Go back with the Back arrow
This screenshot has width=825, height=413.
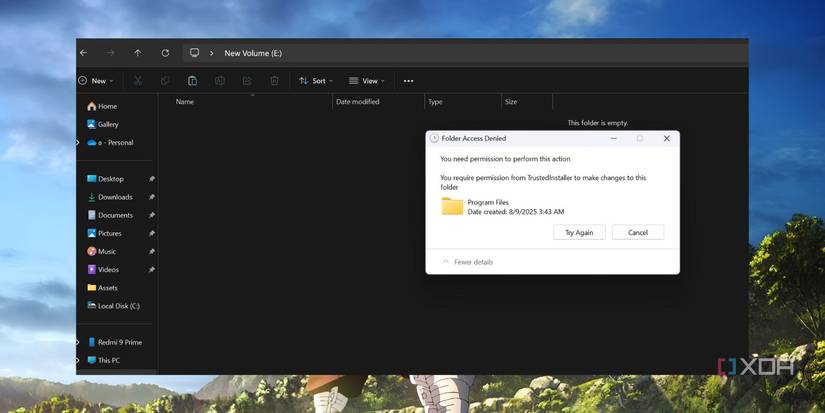83,53
